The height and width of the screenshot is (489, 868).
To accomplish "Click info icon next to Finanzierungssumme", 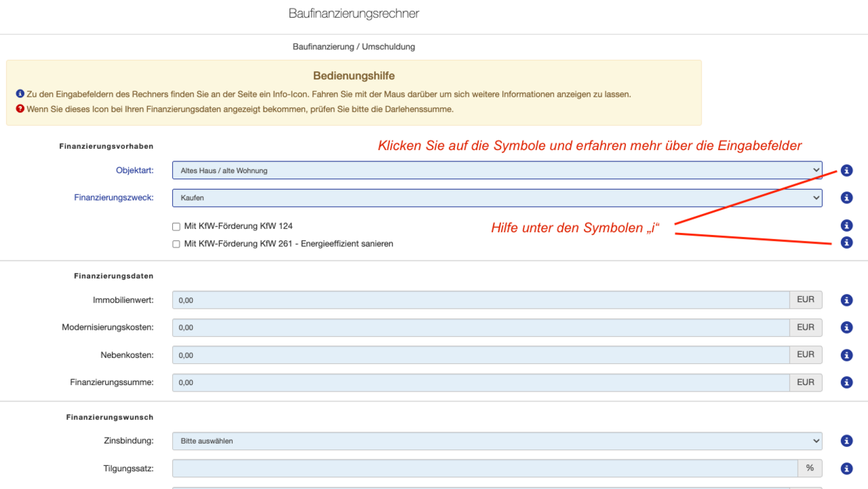I will (x=846, y=382).
